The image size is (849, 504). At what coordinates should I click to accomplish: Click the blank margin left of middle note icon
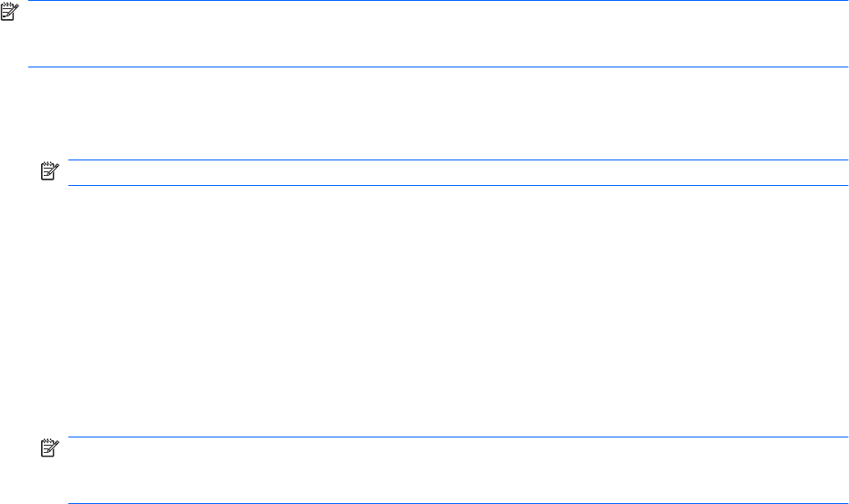click(18, 173)
